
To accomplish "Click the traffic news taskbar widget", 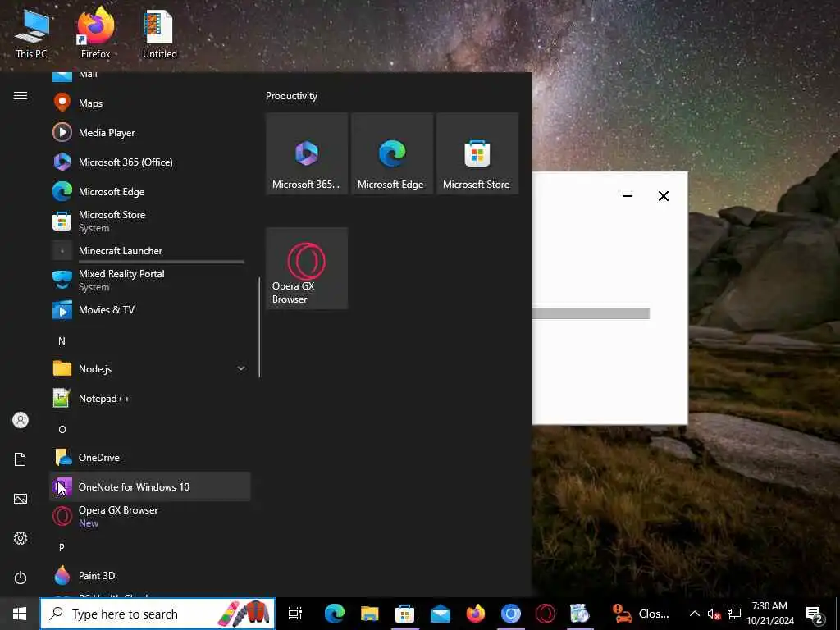I will point(641,614).
